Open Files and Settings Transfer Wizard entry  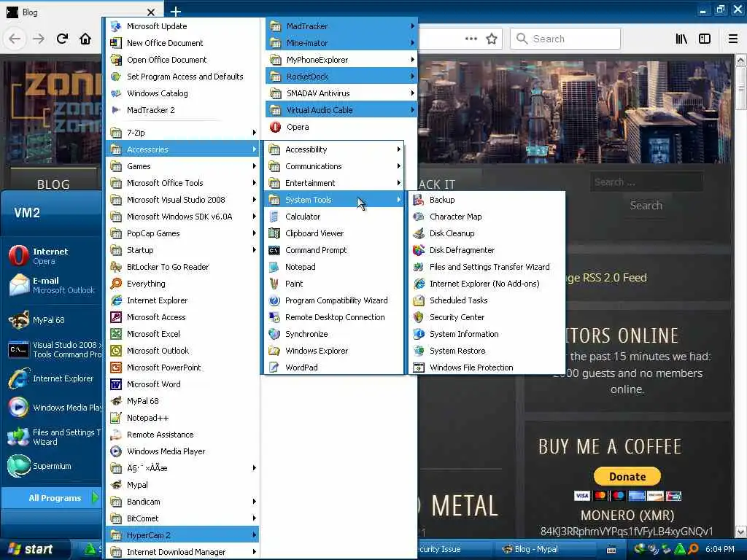(487, 267)
